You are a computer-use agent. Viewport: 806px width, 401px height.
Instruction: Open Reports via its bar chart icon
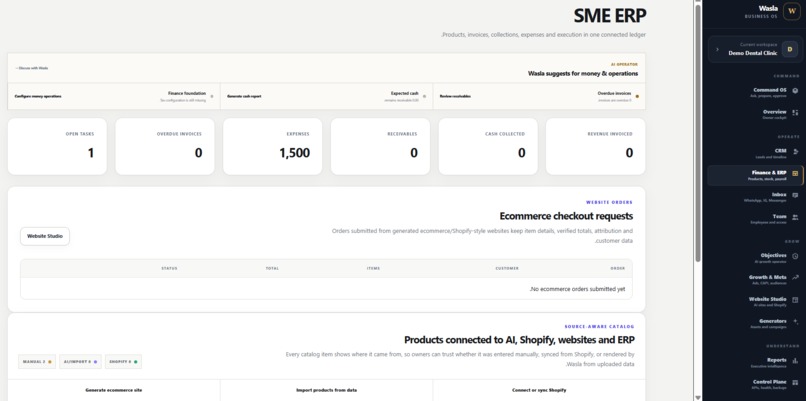pyautogui.click(x=795, y=361)
